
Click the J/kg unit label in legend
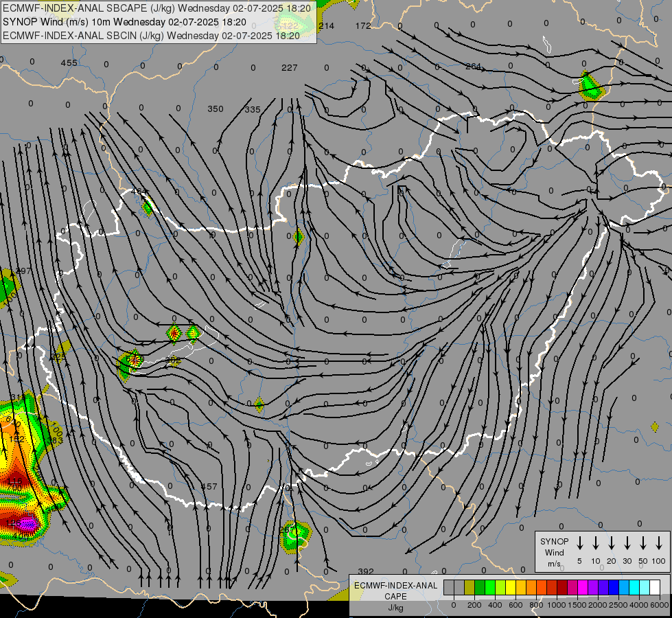[395, 608]
